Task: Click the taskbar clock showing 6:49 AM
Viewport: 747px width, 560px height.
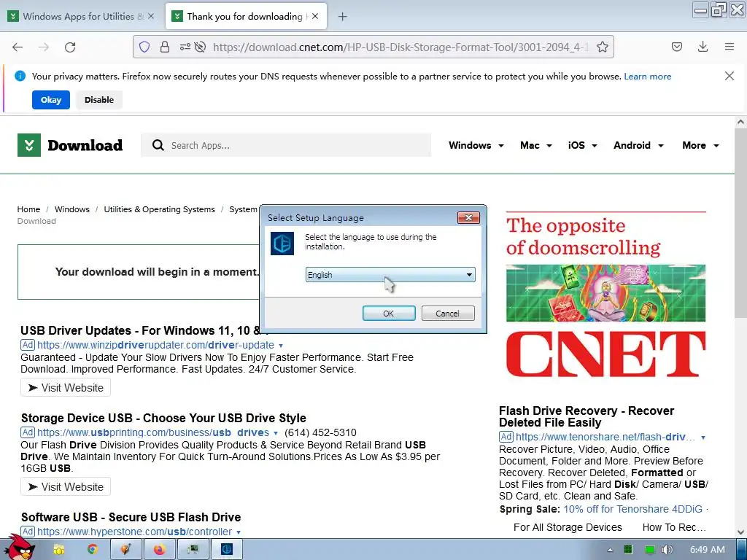Action: click(707, 550)
